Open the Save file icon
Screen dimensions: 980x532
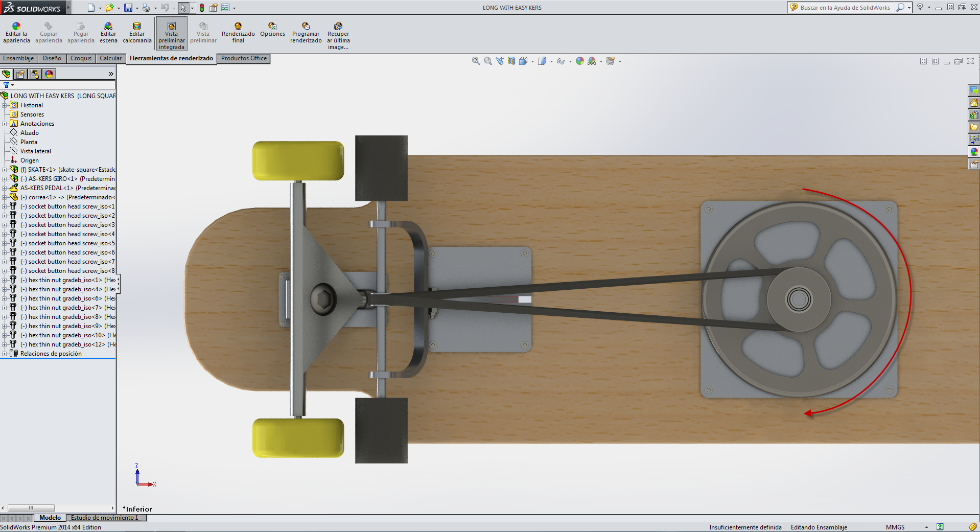click(128, 8)
